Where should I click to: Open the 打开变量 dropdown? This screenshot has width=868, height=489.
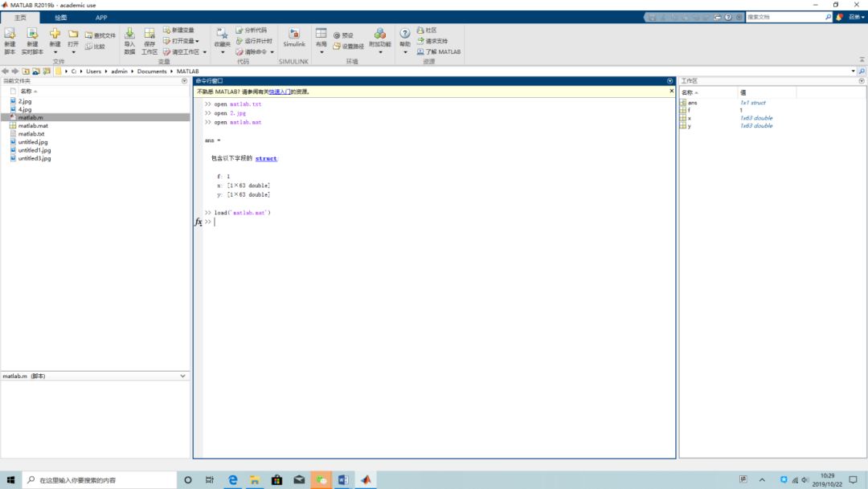(x=181, y=41)
